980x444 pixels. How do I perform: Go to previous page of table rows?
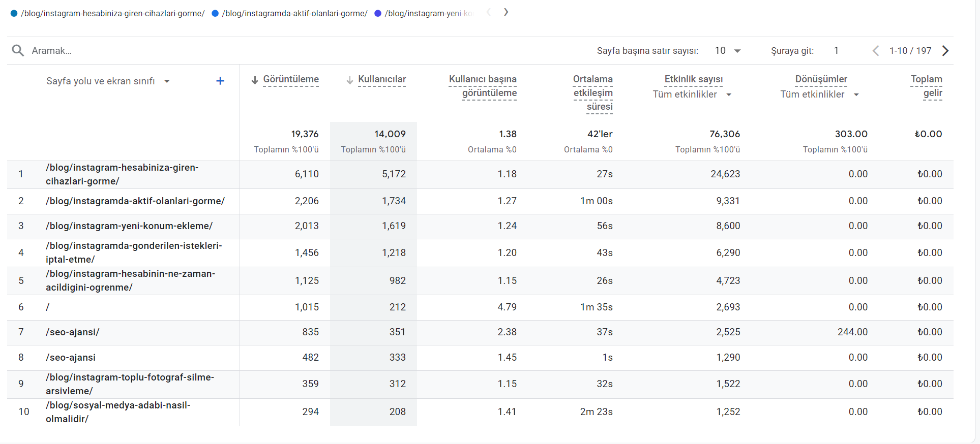(x=876, y=51)
